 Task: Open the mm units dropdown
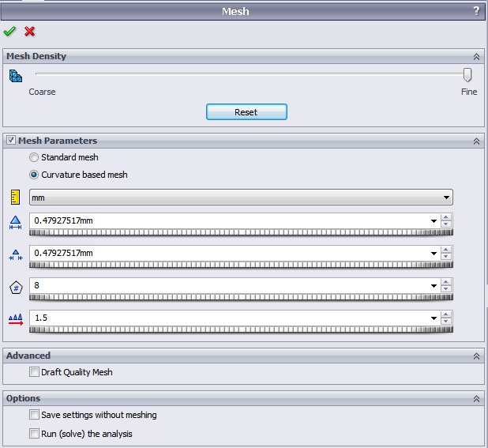(x=241, y=197)
